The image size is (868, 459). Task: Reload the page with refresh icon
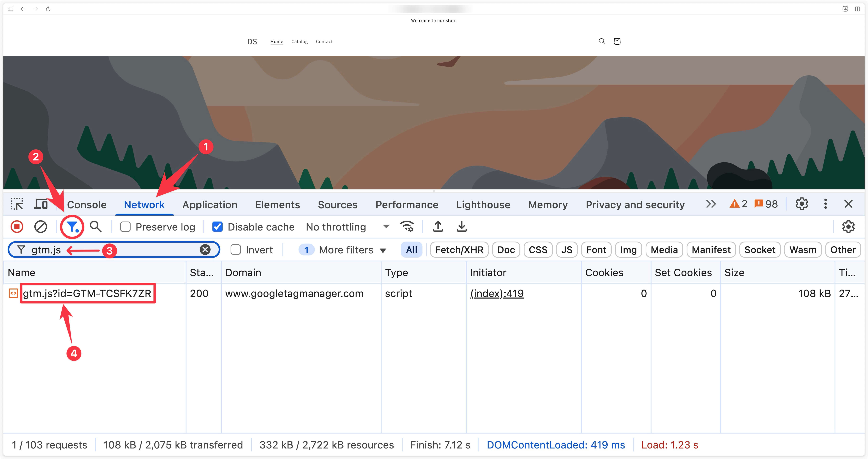[x=48, y=9]
